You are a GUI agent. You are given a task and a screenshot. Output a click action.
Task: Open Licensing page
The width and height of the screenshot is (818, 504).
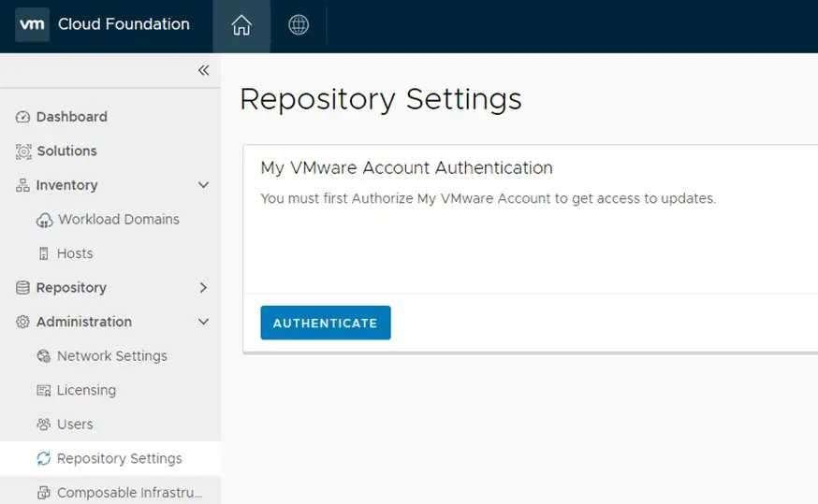[87, 390]
